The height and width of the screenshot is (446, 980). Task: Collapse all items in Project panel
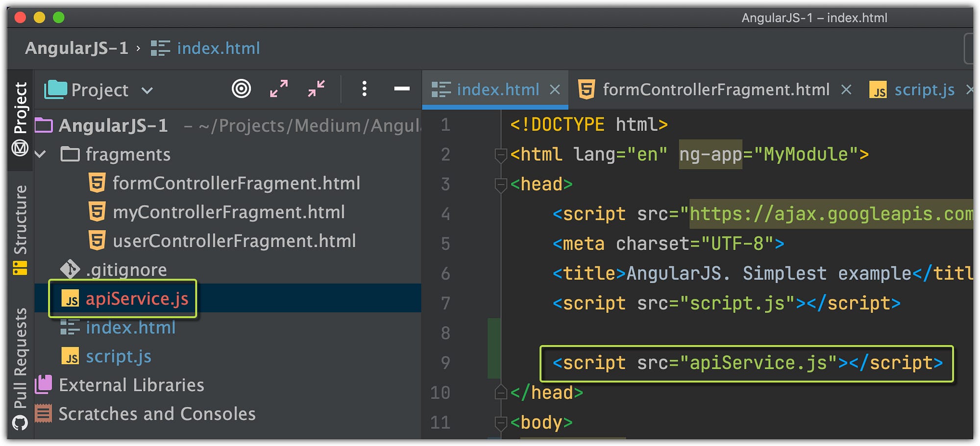coord(317,89)
